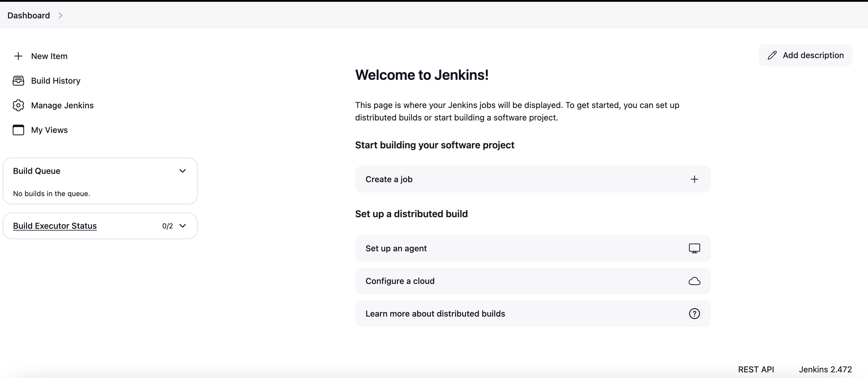Open the REST API footer link

[756, 369]
